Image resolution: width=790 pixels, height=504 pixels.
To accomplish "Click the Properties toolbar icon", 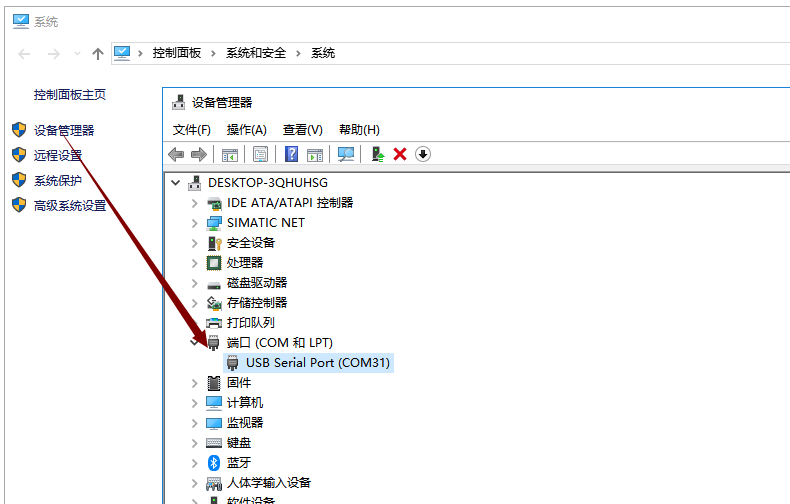I will 260,154.
